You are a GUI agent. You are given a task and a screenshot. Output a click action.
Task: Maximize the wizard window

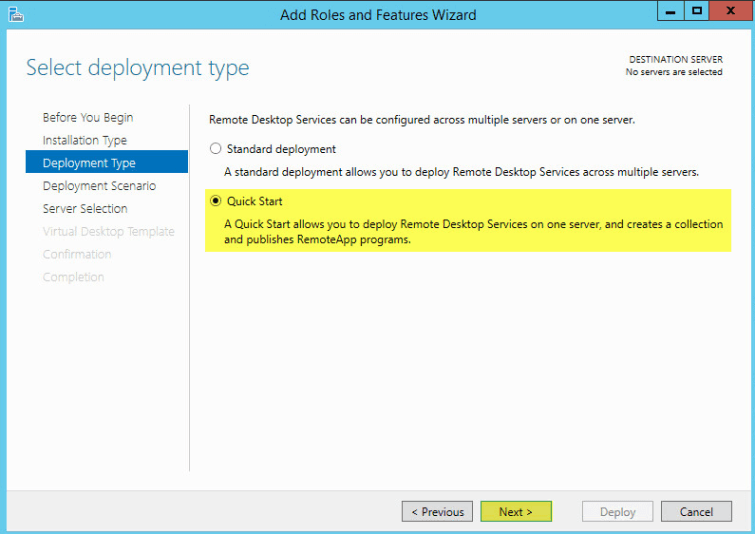tap(696, 12)
